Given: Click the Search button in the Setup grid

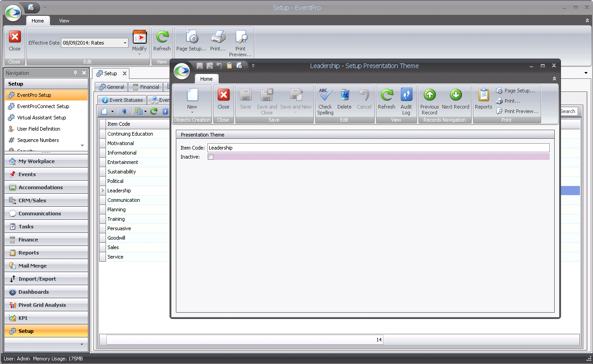Looking at the screenshot, I should 568,111.
